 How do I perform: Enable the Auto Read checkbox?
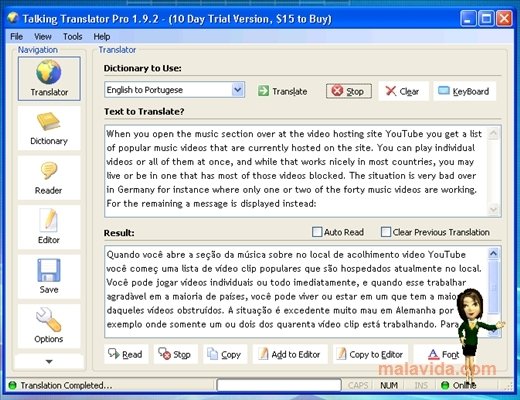point(317,232)
